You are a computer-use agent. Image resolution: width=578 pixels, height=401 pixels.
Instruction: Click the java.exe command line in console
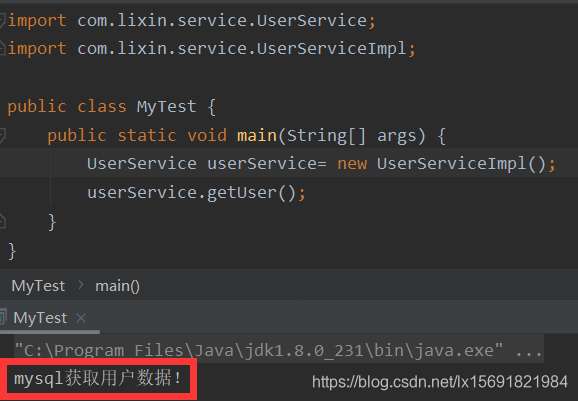point(278,349)
